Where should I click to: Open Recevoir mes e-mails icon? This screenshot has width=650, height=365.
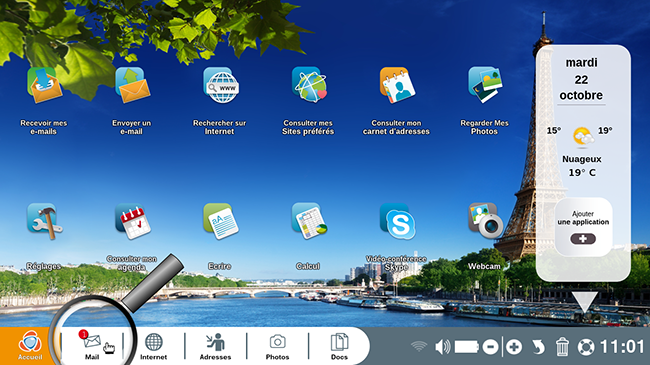pyautogui.click(x=44, y=85)
